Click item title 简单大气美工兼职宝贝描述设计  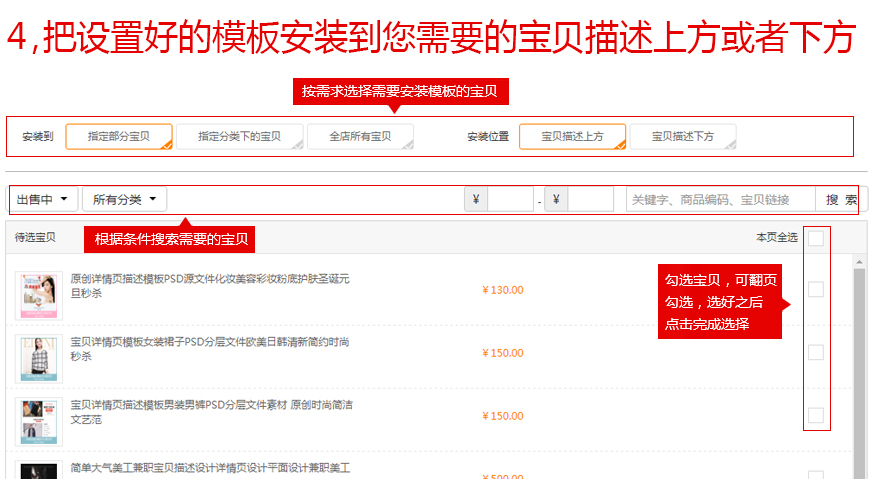[x=210, y=468]
